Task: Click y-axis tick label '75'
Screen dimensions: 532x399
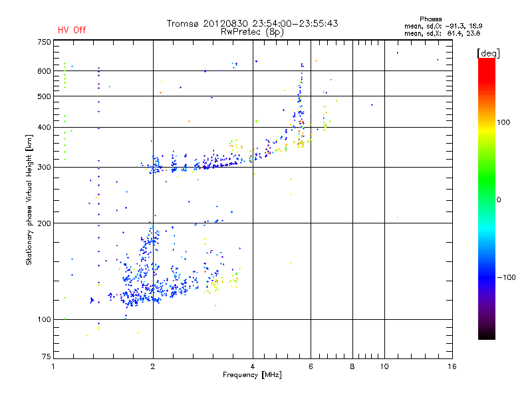Action: coord(47,356)
